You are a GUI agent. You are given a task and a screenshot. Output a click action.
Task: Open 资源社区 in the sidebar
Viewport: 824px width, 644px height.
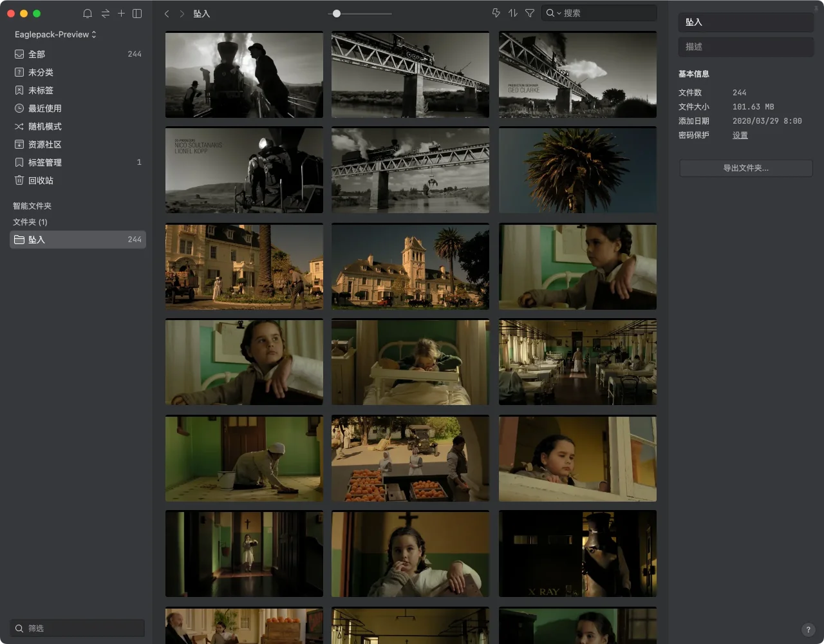pyautogui.click(x=78, y=144)
